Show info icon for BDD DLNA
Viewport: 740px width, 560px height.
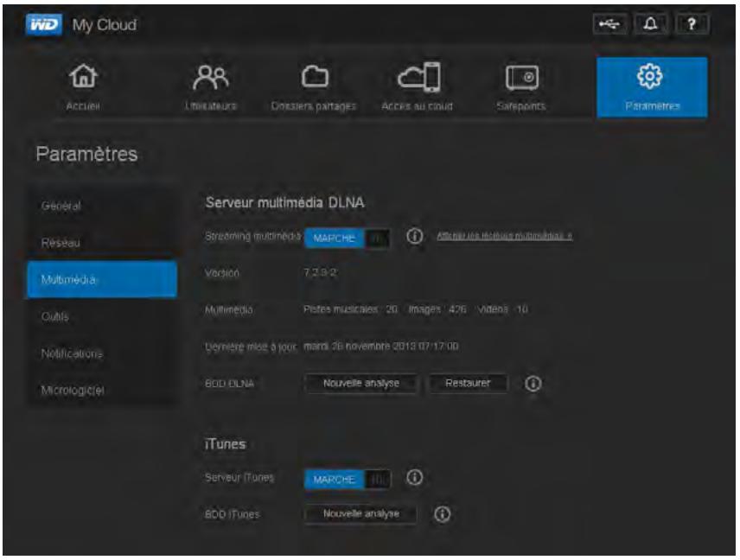point(533,384)
